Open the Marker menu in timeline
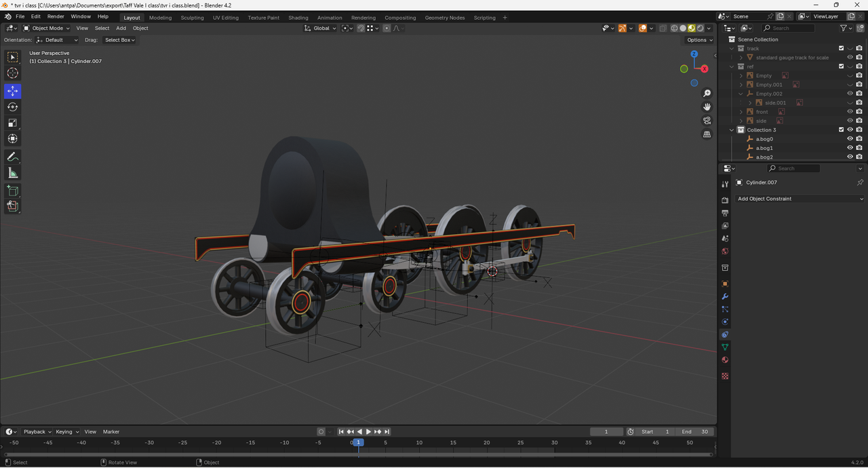Screen dimensions: 868x468 point(111,431)
